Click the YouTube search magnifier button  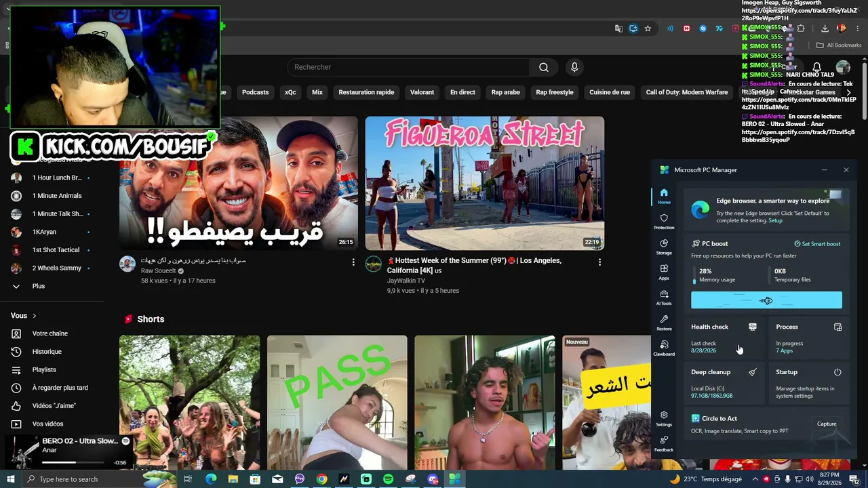click(544, 67)
